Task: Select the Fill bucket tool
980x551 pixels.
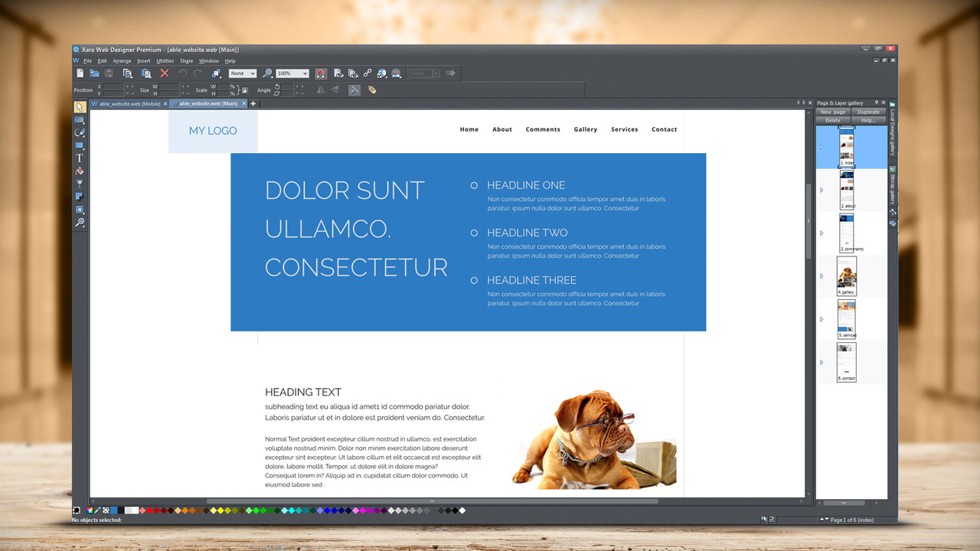Action: click(80, 171)
